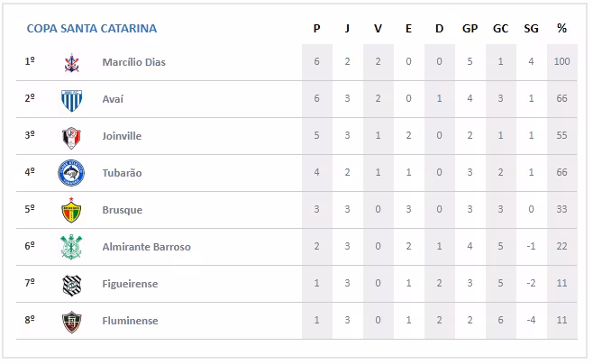Click Marcílio Dias 100 percent value

(561, 62)
